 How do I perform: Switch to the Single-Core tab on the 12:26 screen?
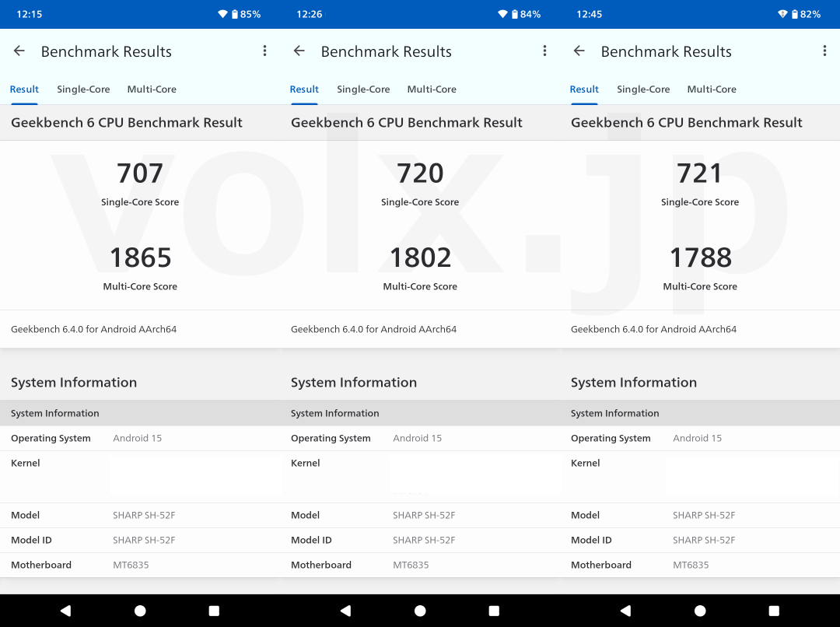click(x=363, y=89)
